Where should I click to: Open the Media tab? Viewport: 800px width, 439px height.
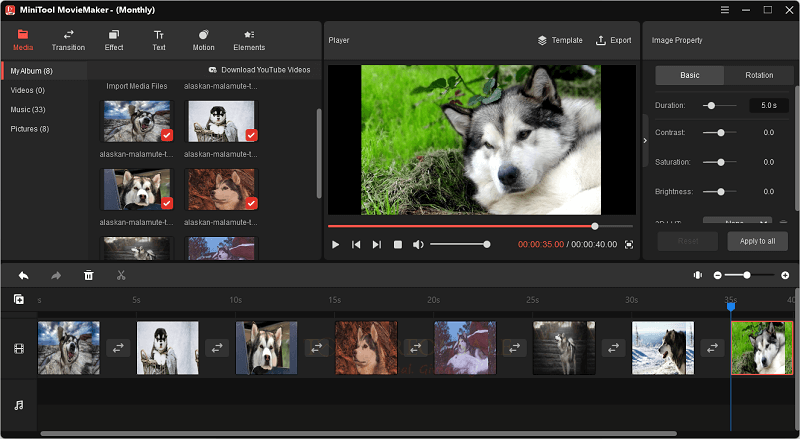point(23,40)
